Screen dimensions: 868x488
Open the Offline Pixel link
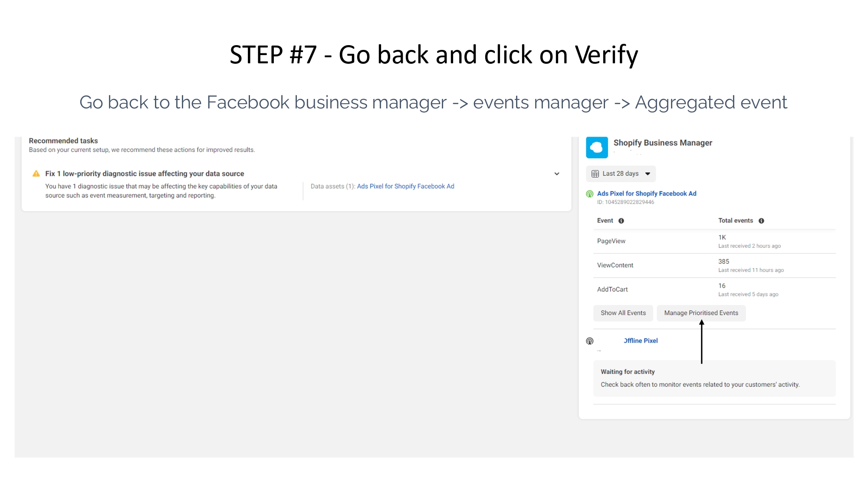coord(641,341)
